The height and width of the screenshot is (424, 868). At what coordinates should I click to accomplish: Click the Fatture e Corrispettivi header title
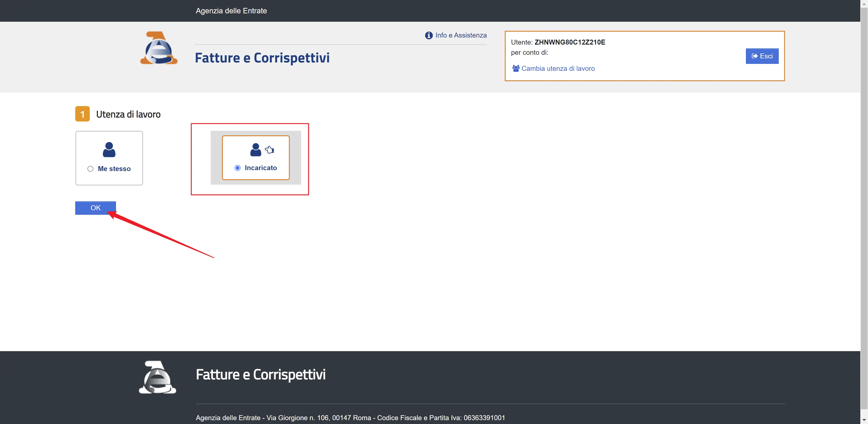point(262,58)
